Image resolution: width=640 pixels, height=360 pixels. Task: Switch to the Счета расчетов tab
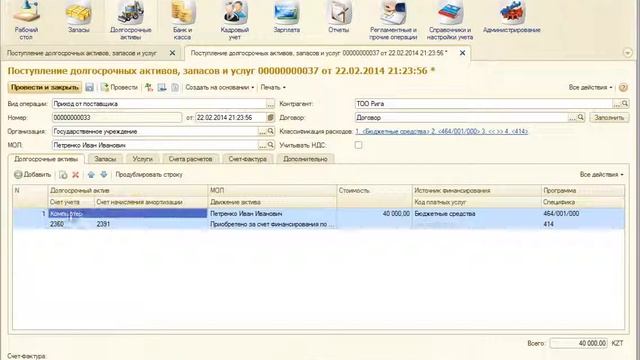coord(190,159)
